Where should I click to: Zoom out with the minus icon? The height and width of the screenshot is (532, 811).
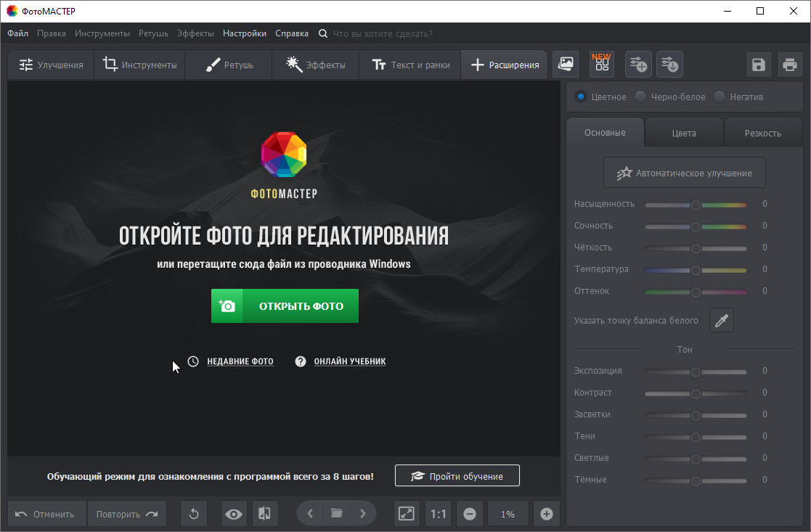(x=470, y=514)
